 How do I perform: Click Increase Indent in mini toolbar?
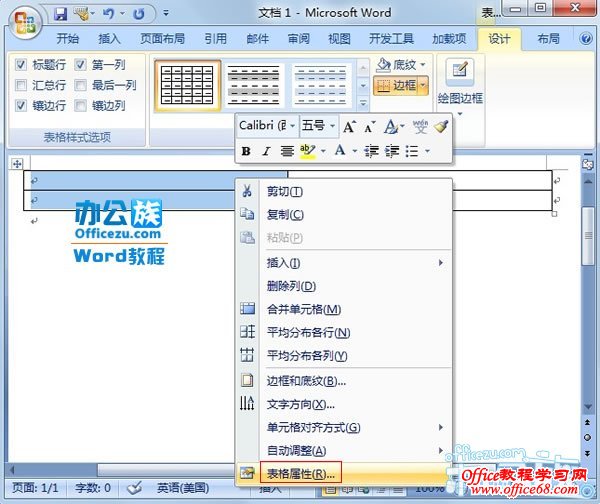coord(392,151)
